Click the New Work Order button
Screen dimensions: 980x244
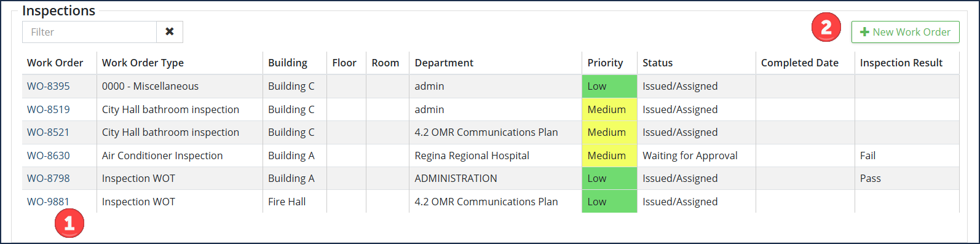click(x=905, y=32)
